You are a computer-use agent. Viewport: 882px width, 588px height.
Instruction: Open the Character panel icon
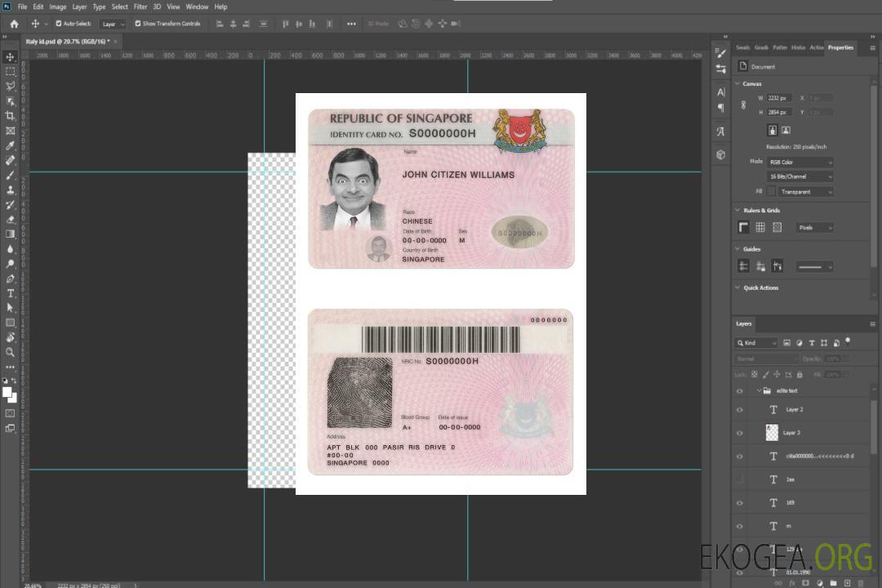tap(720, 92)
